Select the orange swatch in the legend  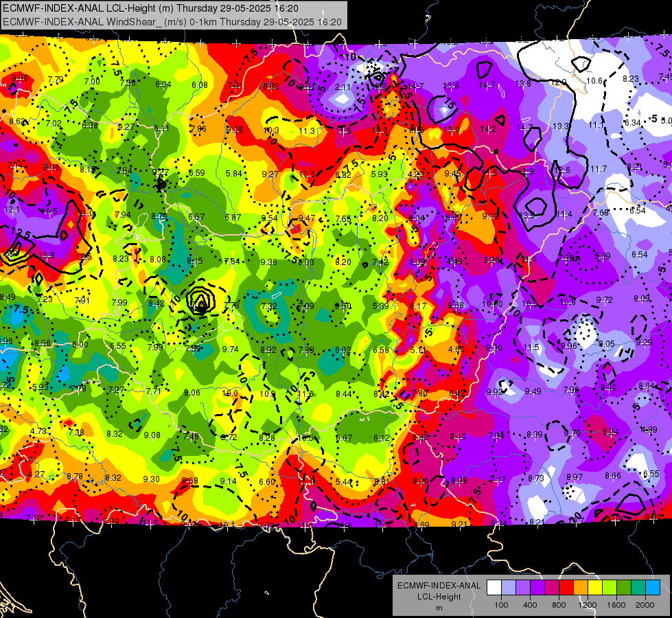click(x=581, y=588)
